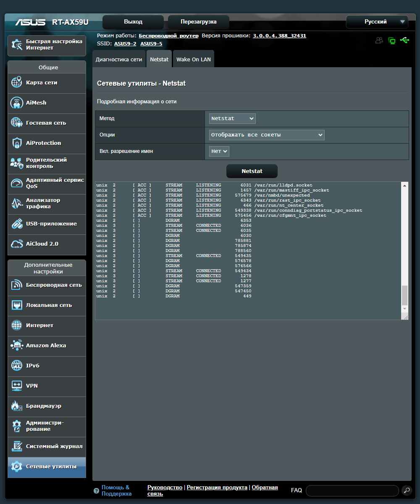Open the Метод Netstat dropdown

tap(232, 118)
